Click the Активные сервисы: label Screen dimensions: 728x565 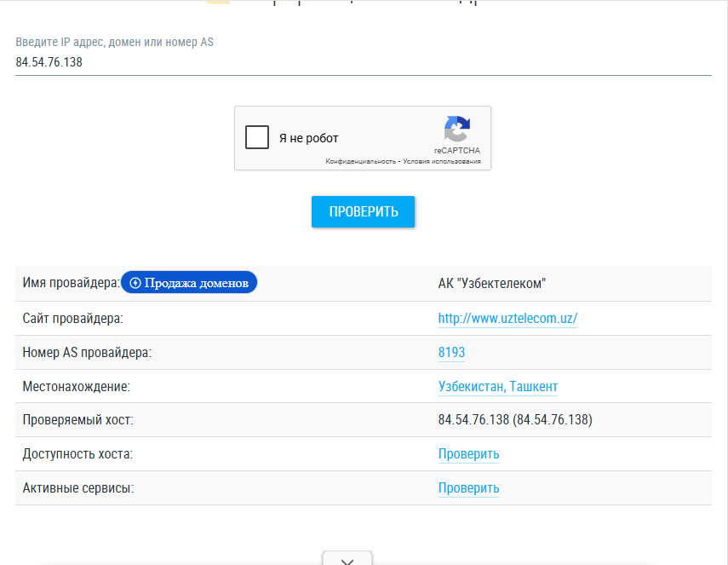pyautogui.click(x=78, y=487)
